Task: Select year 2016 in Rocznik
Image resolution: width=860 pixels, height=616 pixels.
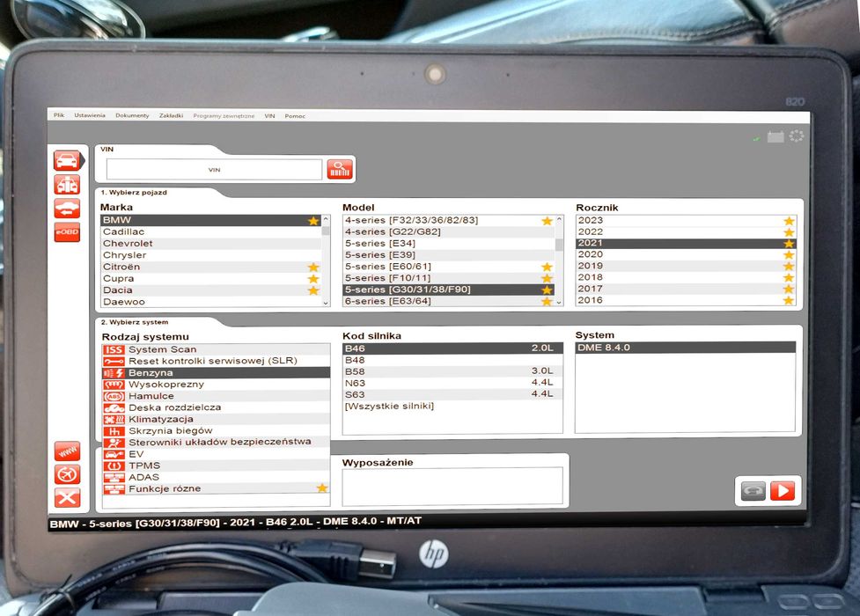Action: pos(686,300)
